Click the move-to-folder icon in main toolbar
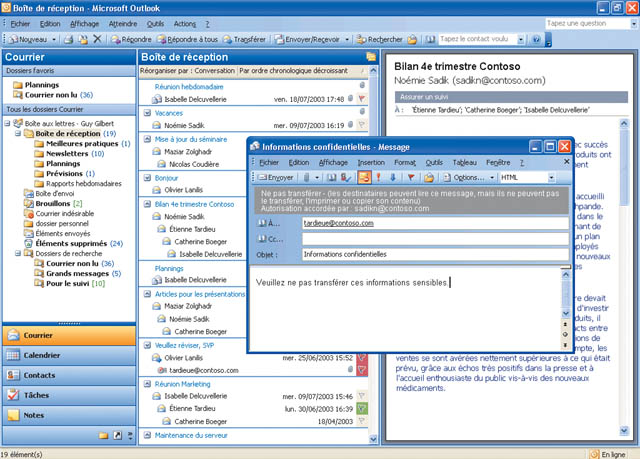The image size is (640, 459). click(83, 40)
